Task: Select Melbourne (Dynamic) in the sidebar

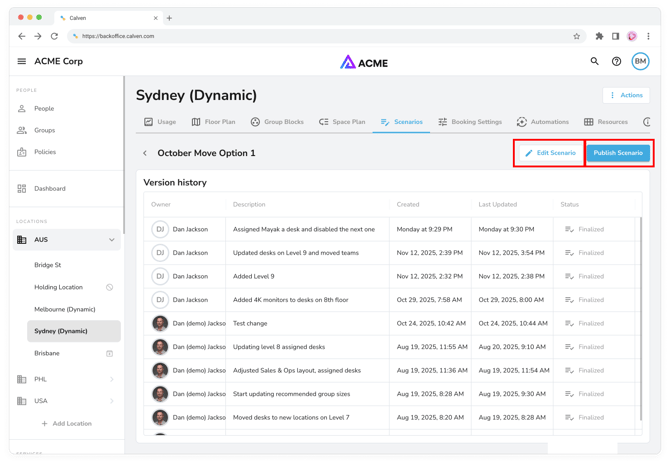Action: (65, 309)
